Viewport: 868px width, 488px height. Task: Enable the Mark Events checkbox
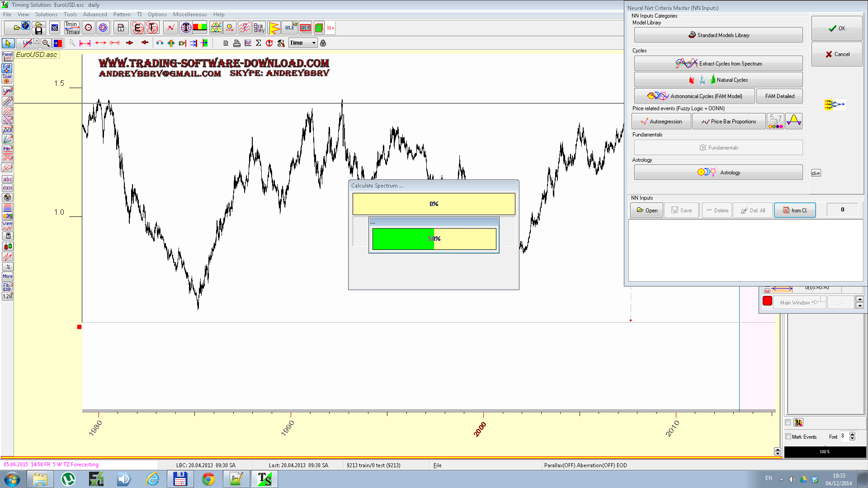(x=788, y=436)
